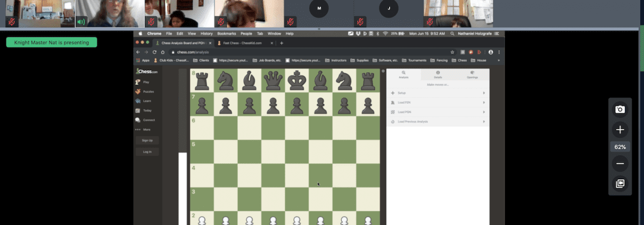
Task: Open the Window menu in the menu bar
Action: (274, 34)
